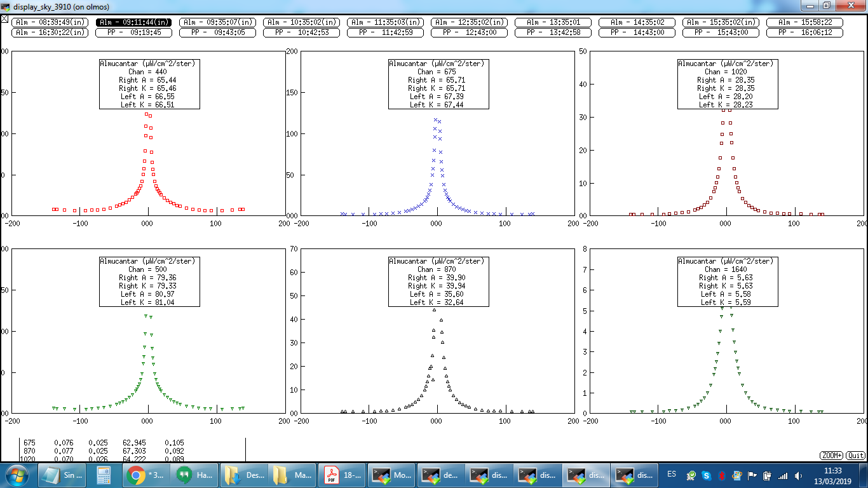Click the 'Chan = 675' legend text
This screenshot has height=488, width=868.
pos(437,72)
